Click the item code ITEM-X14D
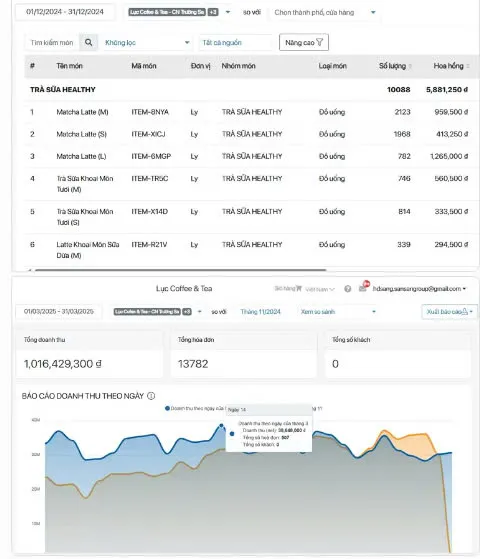The image size is (480, 559). [149, 211]
